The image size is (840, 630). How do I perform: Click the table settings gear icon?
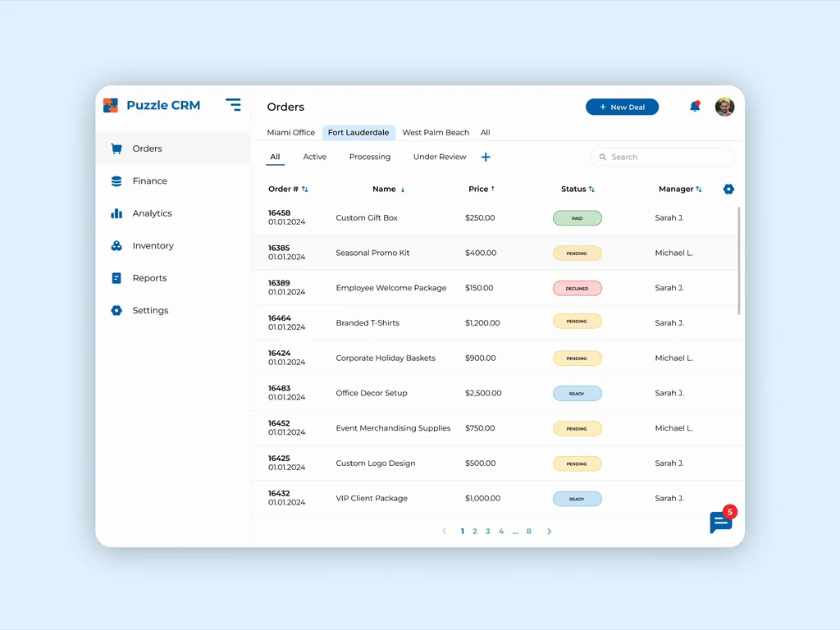point(728,189)
